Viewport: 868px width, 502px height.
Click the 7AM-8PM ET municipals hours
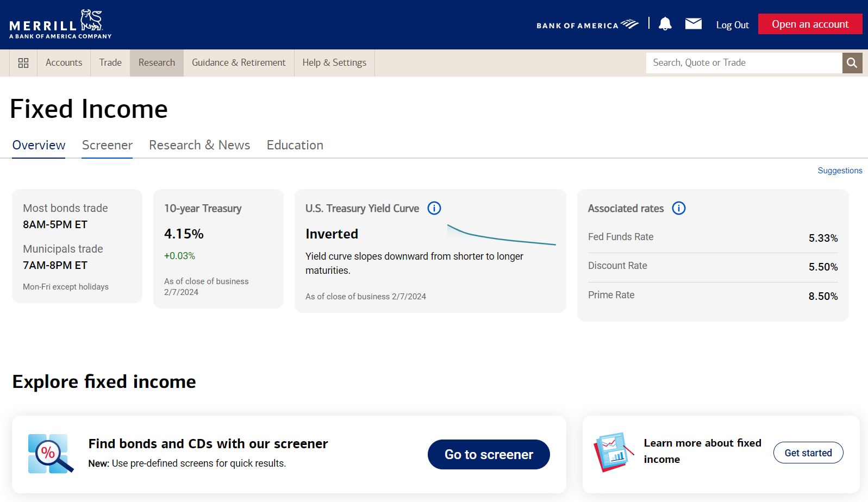55,265
